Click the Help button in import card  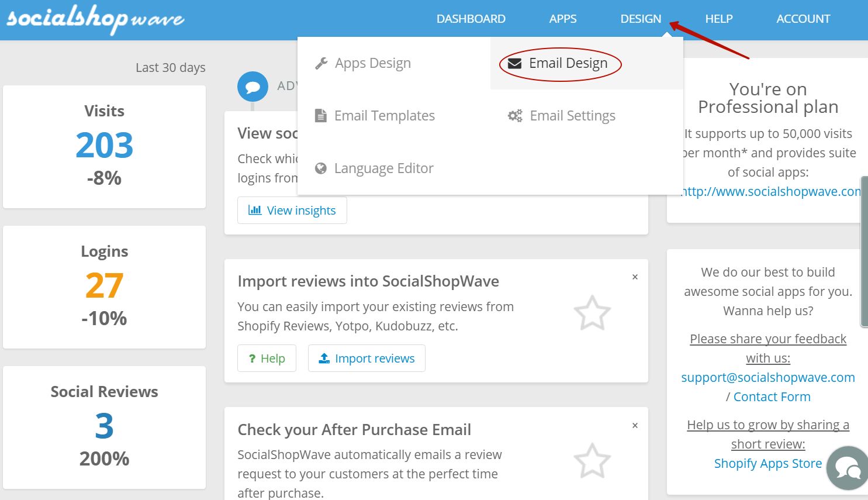click(x=267, y=358)
